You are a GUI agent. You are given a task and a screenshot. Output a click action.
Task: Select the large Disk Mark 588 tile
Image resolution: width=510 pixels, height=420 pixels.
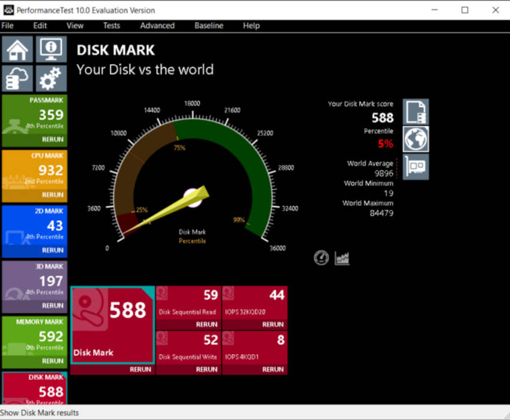(112, 325)
